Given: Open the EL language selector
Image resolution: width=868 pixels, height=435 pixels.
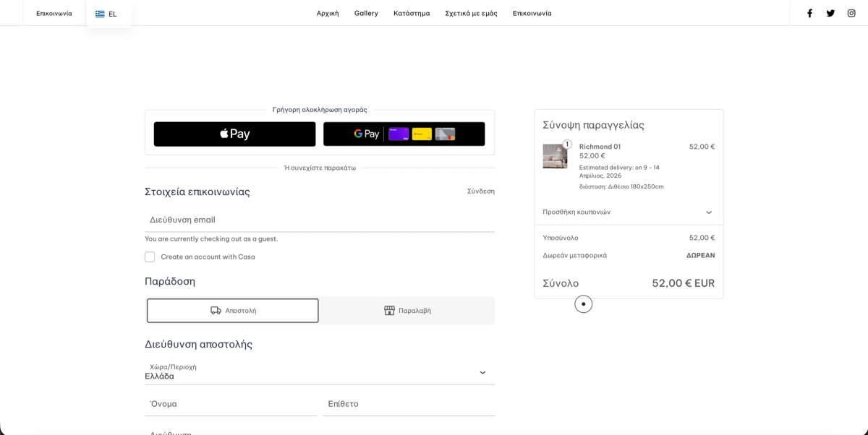Looking at the screenshot, I should tap(108, 14).
